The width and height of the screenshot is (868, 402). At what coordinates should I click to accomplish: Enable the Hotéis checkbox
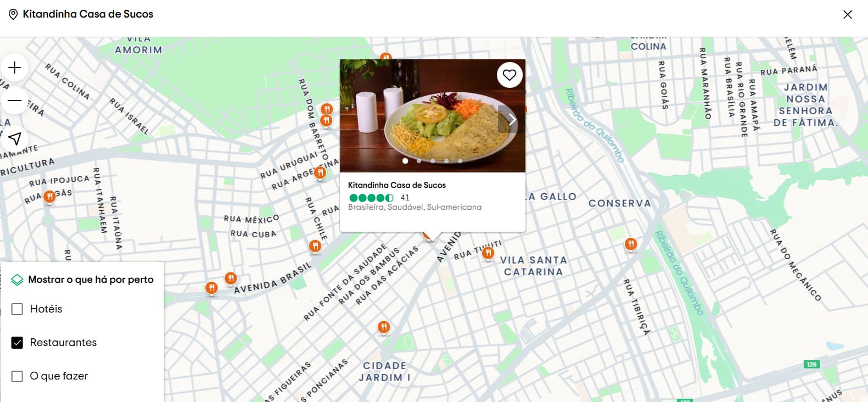click(18, 309)
